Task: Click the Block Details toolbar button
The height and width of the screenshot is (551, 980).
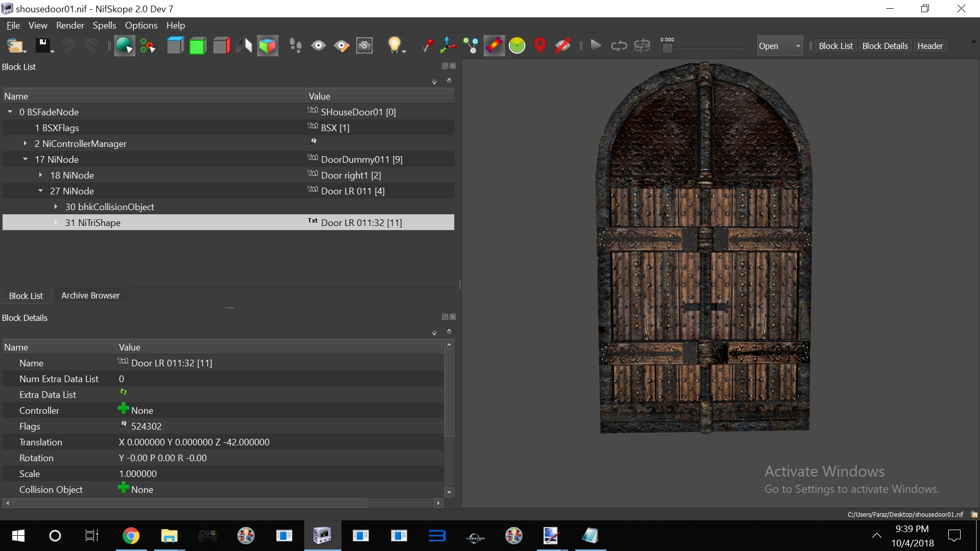Action: coord(885,46)
